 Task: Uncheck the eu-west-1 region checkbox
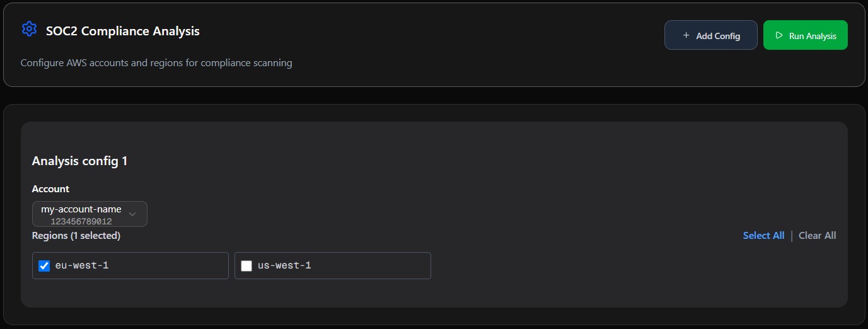pos(44,266)
